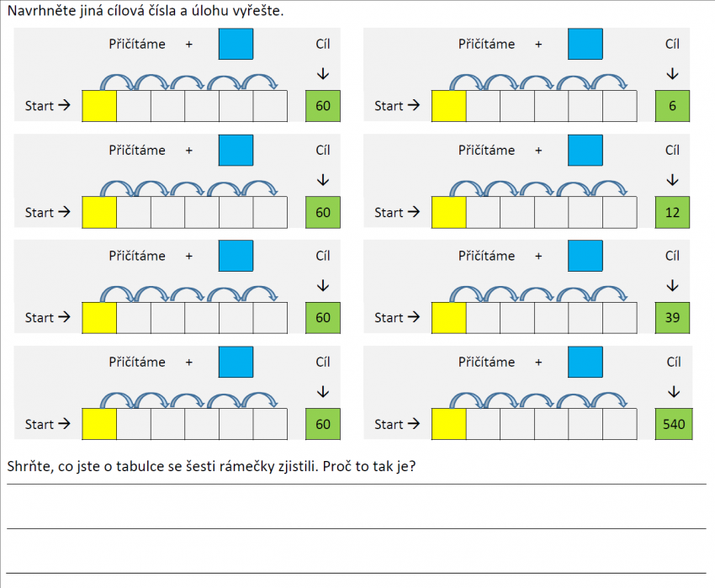Select the blue square above target 540
Image resolution: width=715 pixels, height=588 pixels.
[585, 362]
